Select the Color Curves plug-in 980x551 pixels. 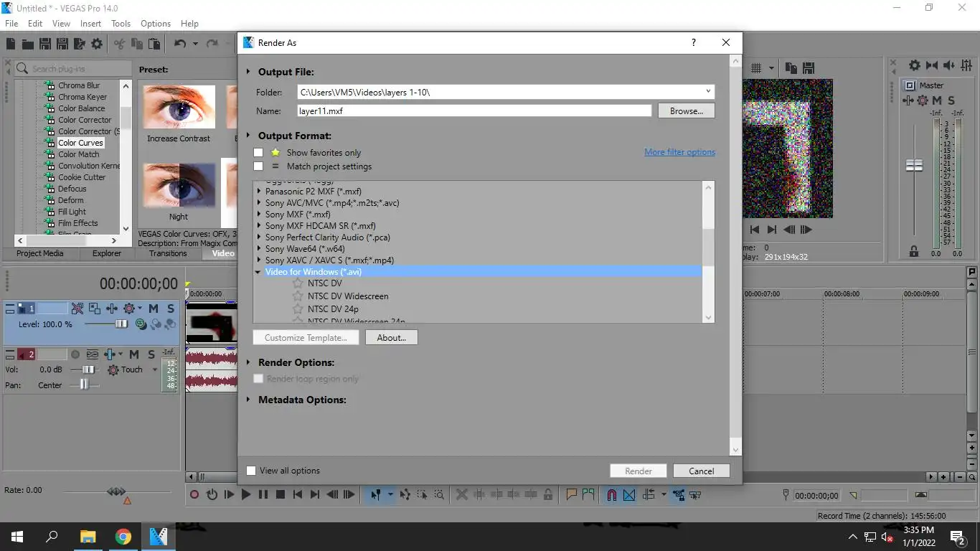click(81, 143)
